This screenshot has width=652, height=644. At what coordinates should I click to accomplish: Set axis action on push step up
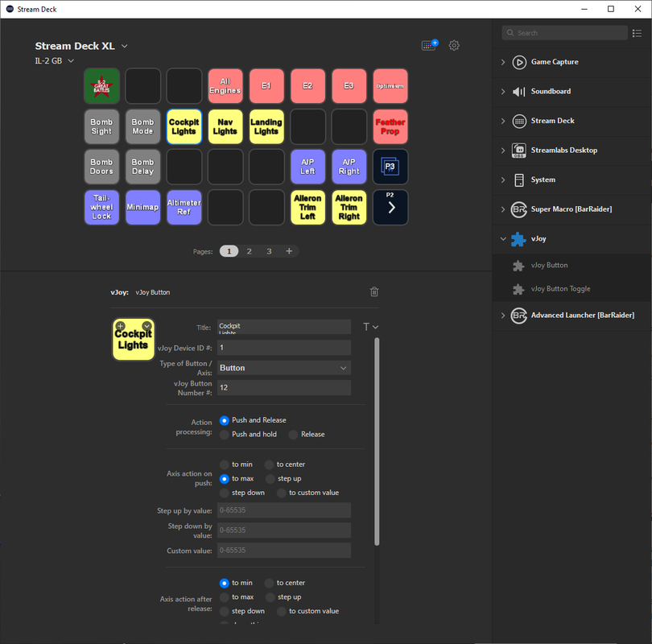[x=270, y=479]
